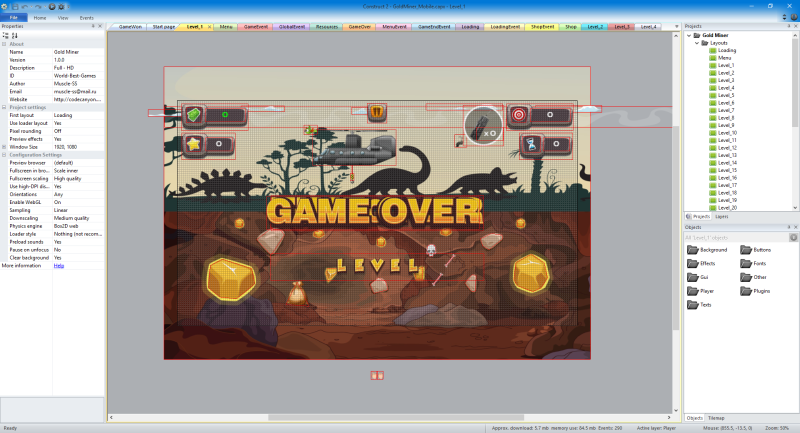Click the Undo arrow in title bar
This screenshot has height=433, width=800.
[x=24, y=7]
